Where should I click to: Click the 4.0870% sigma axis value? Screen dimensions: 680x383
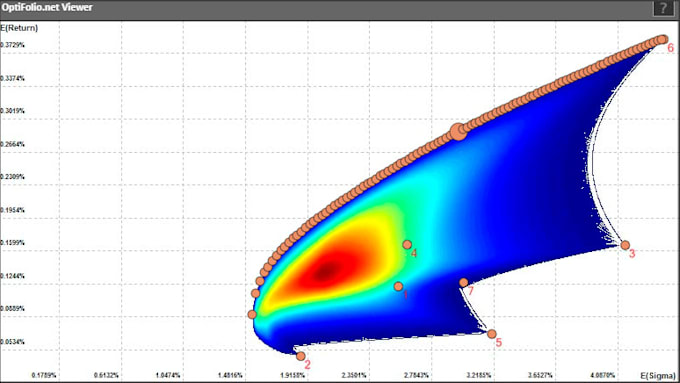point(603,375)
